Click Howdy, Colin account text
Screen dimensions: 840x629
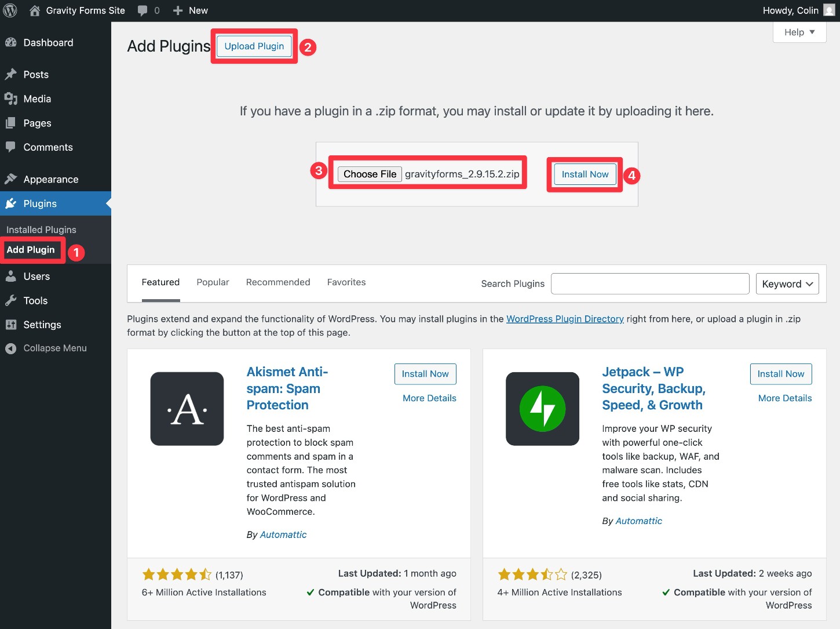pyautogui.click(x=791, y=10)
